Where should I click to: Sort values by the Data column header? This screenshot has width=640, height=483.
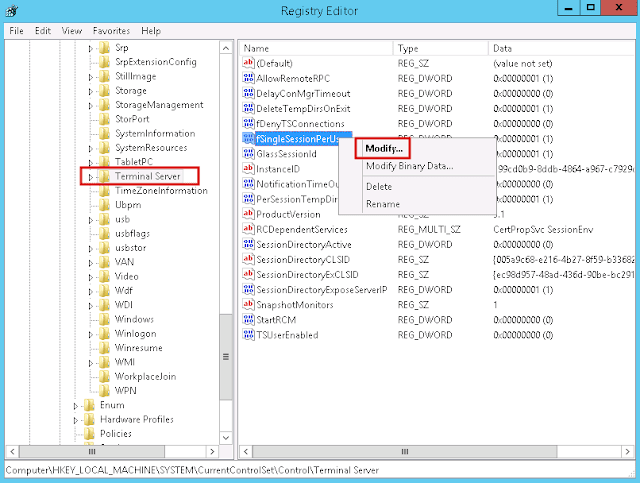coord(562,48)
